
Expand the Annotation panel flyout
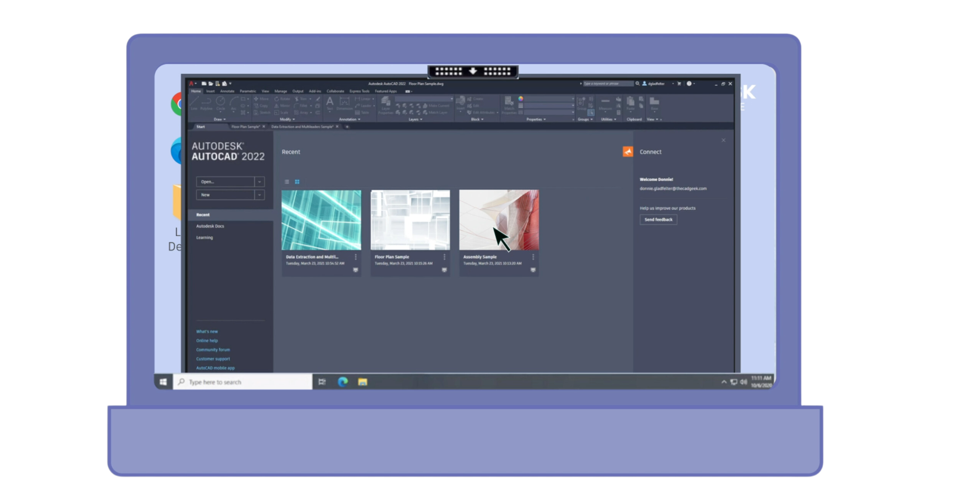click(350, 119)
